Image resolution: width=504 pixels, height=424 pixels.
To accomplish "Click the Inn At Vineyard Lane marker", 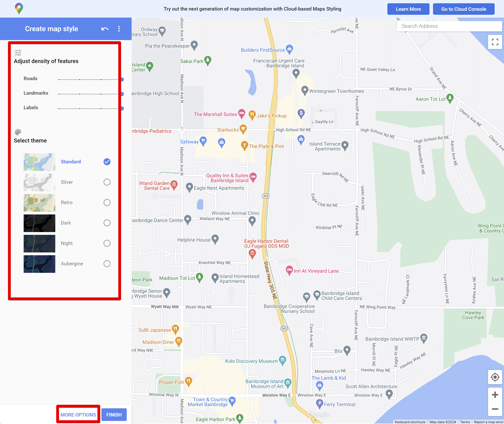I will [289, 271].
